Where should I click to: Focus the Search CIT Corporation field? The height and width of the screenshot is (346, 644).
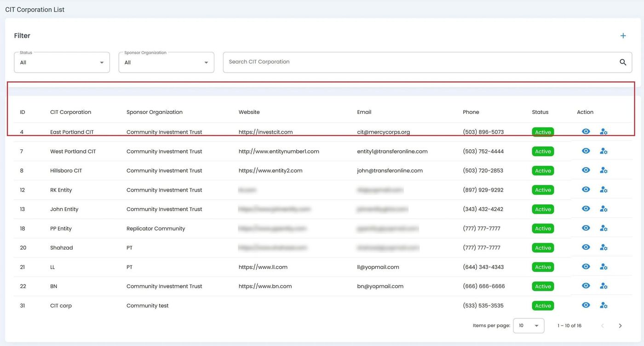point(419,62)
